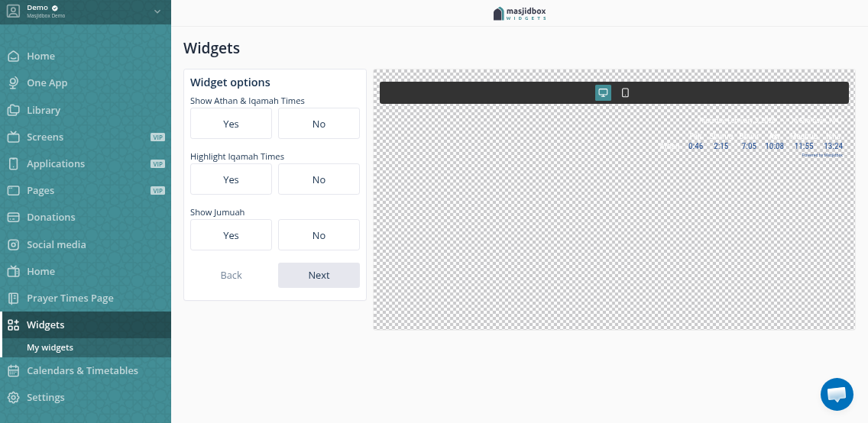Click the 2:15 time in preview
868x423 pixels.
721,146
